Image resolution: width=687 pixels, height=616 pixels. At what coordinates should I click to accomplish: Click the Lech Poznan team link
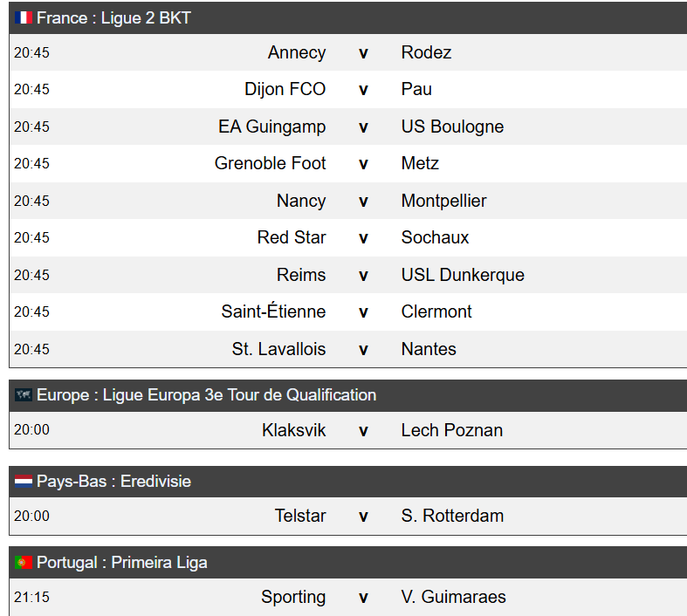tap(451, 430)
